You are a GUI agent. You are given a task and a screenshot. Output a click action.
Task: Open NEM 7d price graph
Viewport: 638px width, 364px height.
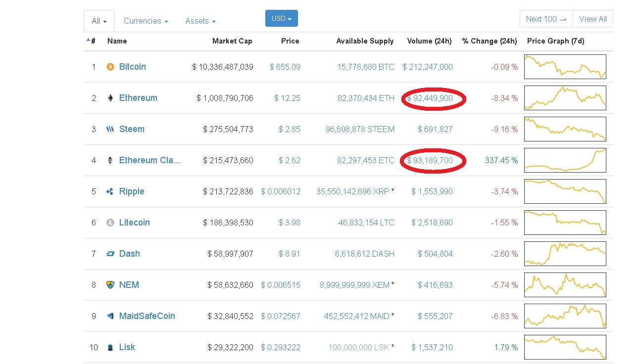[x=565, y=285]
